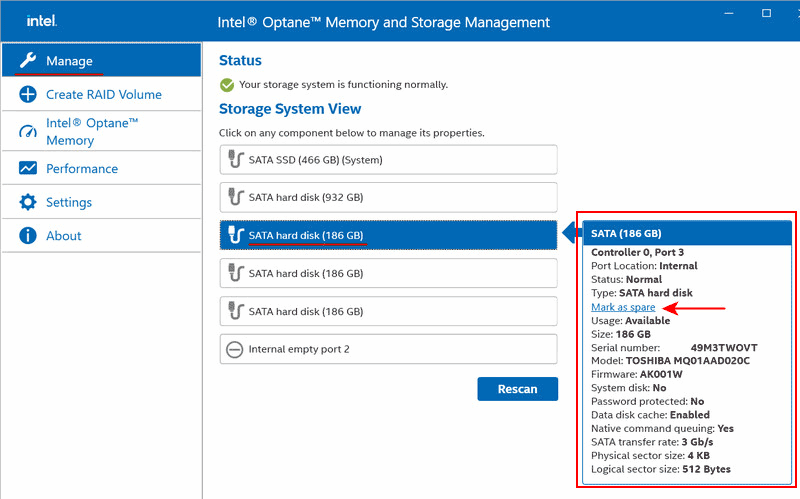The height and width of the screenshot is (499, 800).
Task: Click the Performance chart icon
Action: click(27, 169)
